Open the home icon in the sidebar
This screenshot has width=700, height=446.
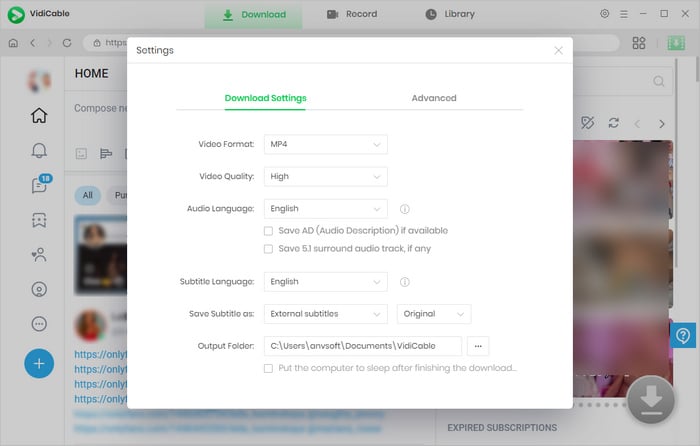(39, 115)
